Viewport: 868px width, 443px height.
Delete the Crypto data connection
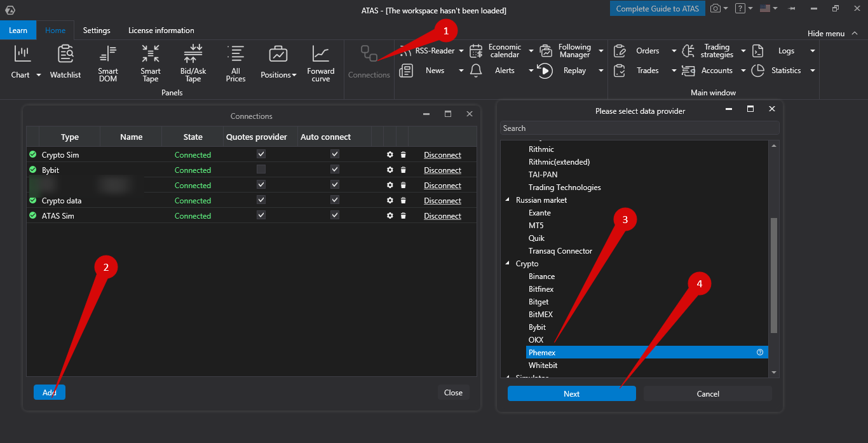point(403,200)
